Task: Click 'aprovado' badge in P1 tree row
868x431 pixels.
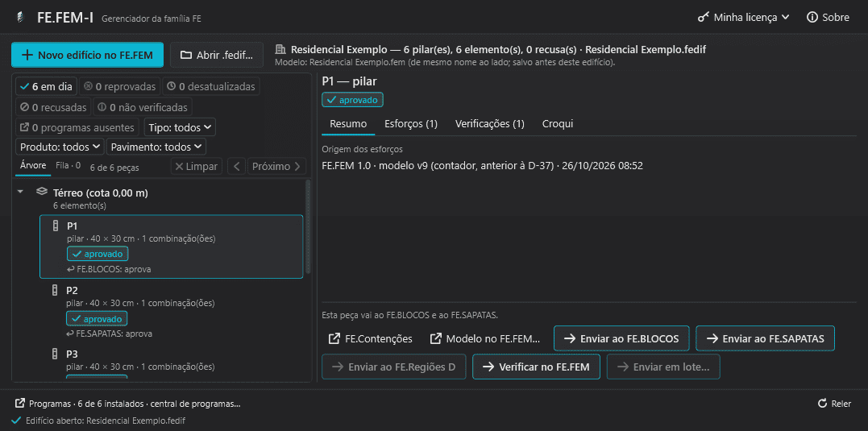Action: pyautogui.click(x=98, y=254)
